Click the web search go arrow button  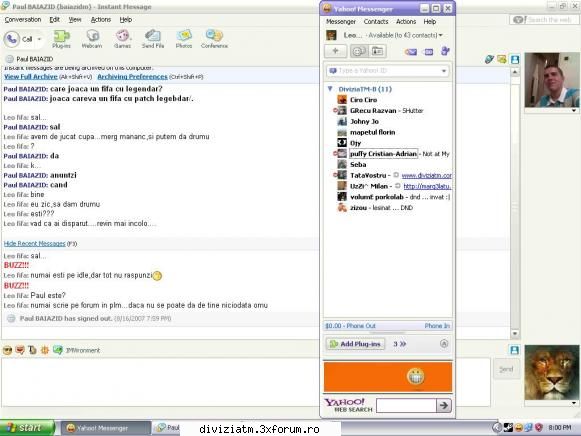pyautogui.click(x=444, y=405)
